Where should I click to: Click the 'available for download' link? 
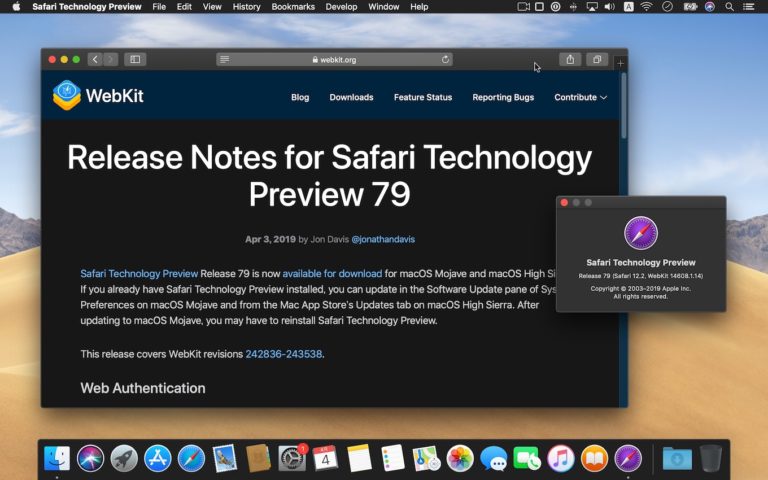[x=332, y=273]
